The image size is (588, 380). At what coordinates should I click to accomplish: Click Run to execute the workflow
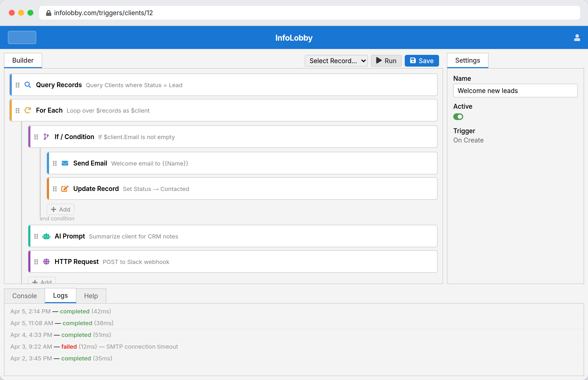pyautogui.click(x=386, y=60)
